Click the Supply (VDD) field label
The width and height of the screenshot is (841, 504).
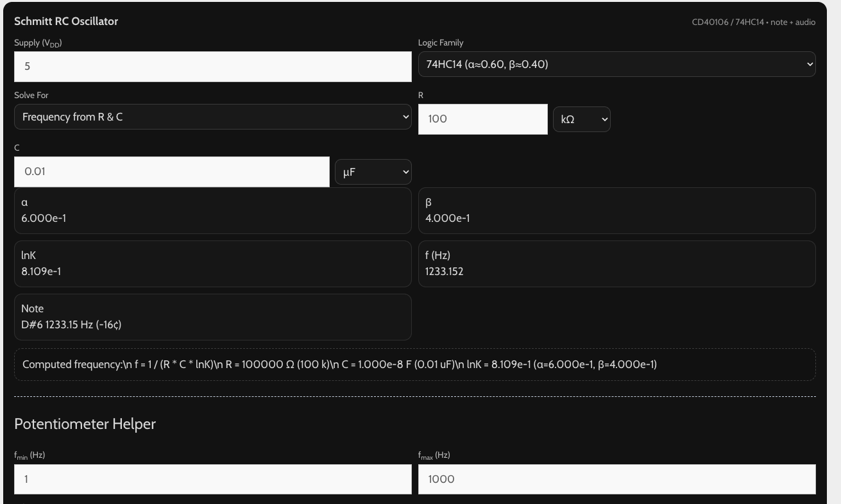38,43
